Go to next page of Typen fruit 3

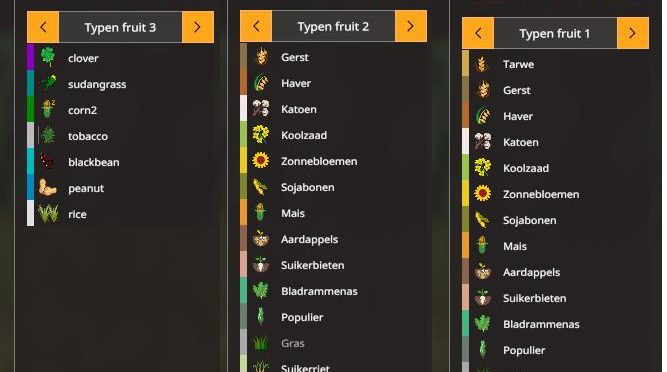click(x=198, y=27)
